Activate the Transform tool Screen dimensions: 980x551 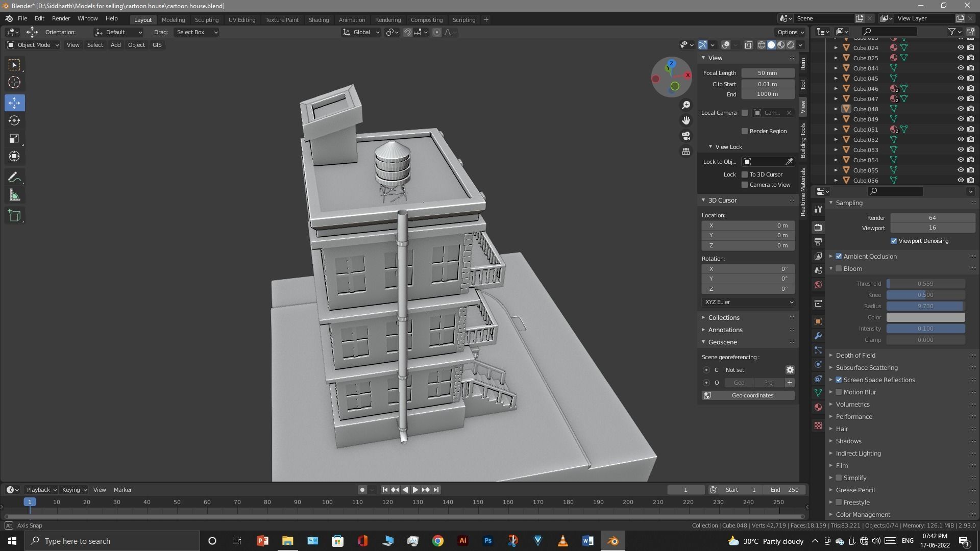(x=14, y=157)
